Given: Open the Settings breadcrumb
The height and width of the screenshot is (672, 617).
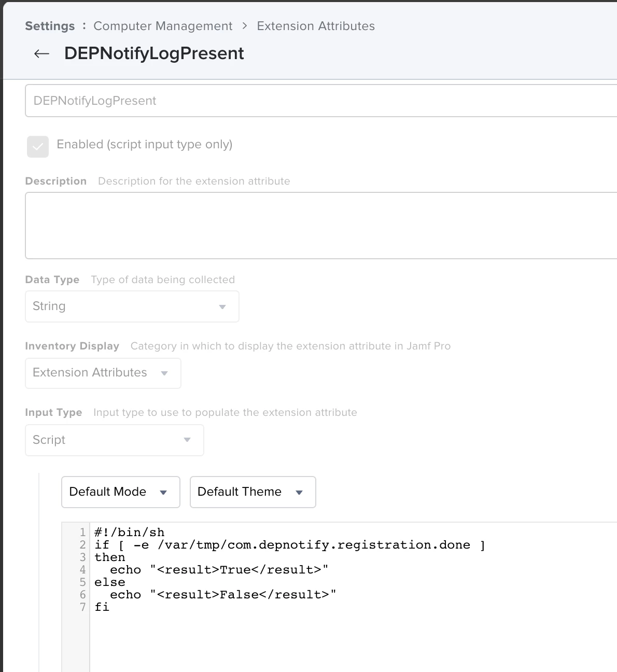Looking at the screenshot, I should [x=50, y=26].
